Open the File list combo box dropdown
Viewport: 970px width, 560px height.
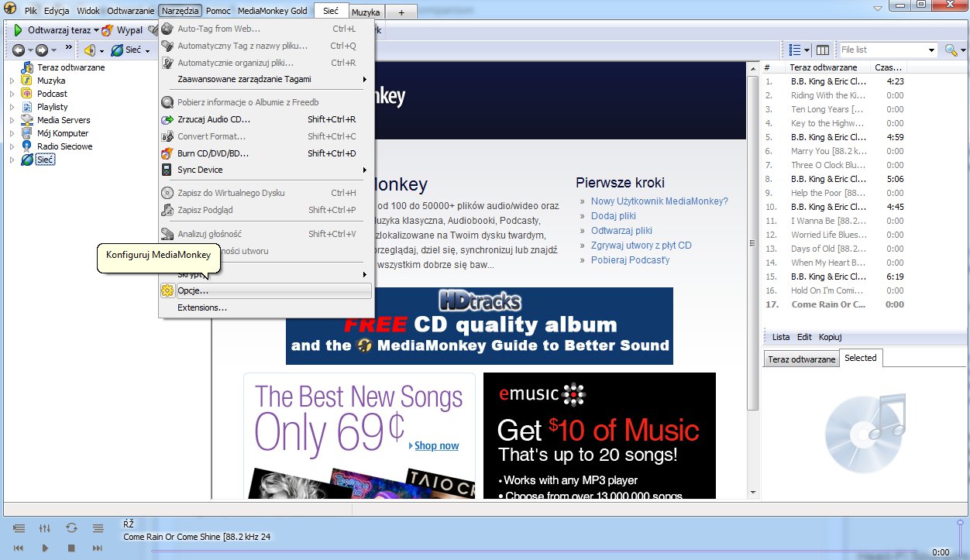[932, 50]
